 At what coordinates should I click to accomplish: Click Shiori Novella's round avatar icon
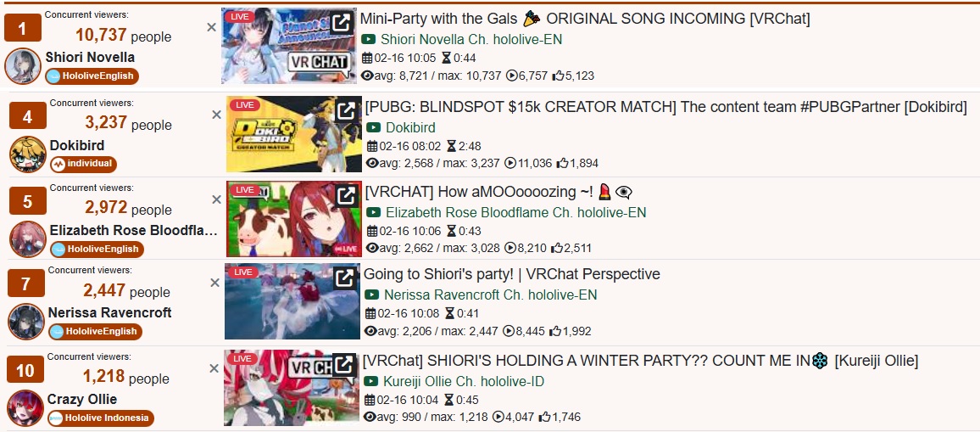[23, 66]
